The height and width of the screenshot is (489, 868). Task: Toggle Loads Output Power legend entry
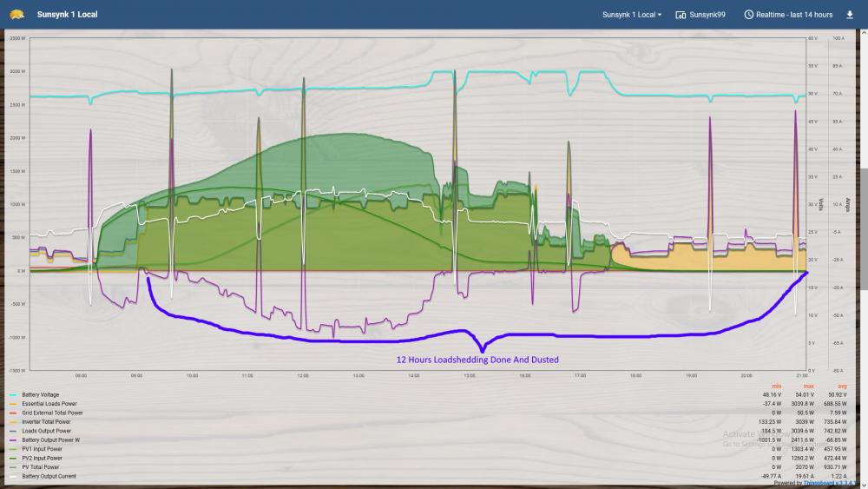point(47,431)
